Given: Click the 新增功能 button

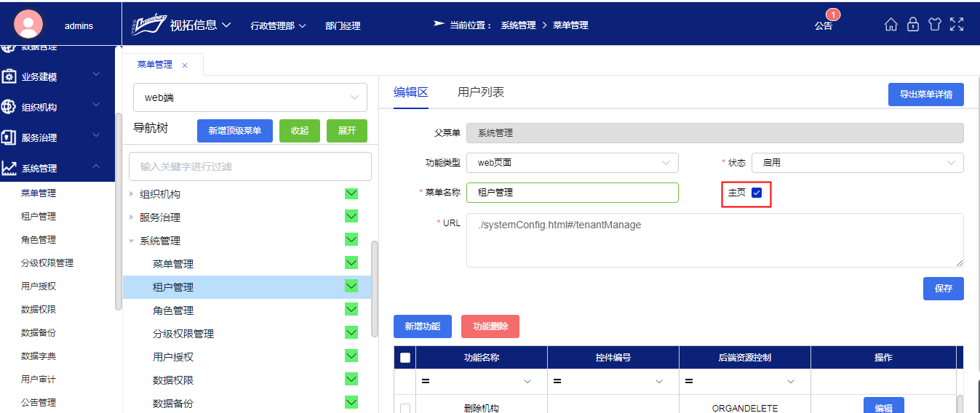Looking at the screenshot, I should 423,326.
